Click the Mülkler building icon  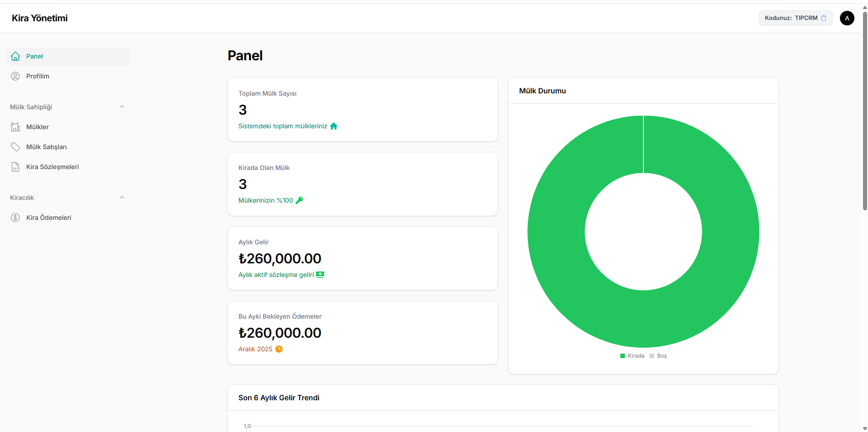click(x=15, y=127)
